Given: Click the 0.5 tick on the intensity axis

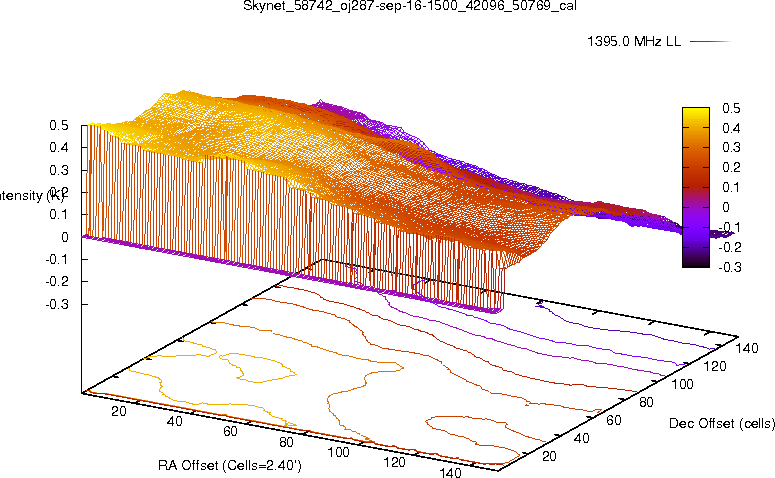Looking at the screenshot, I should pyautogui.click(x=59, y=126).
